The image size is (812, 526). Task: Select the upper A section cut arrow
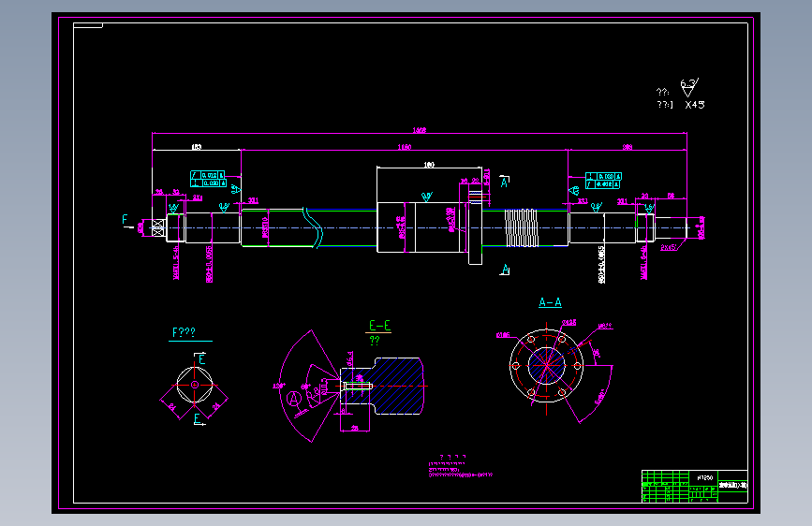(505, 182)
